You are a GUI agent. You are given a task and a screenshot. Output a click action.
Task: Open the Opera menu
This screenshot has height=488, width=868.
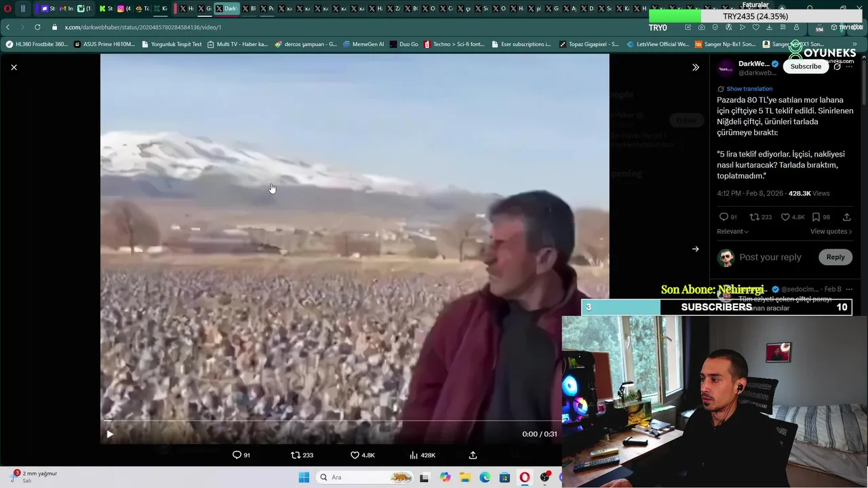(7, 9)
